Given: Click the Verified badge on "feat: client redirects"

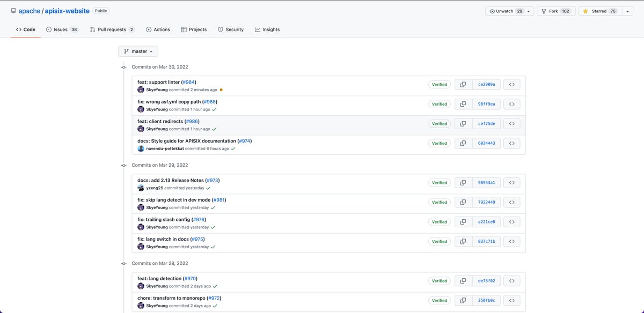Looking at the screenshot, I should tap(439, 123).
